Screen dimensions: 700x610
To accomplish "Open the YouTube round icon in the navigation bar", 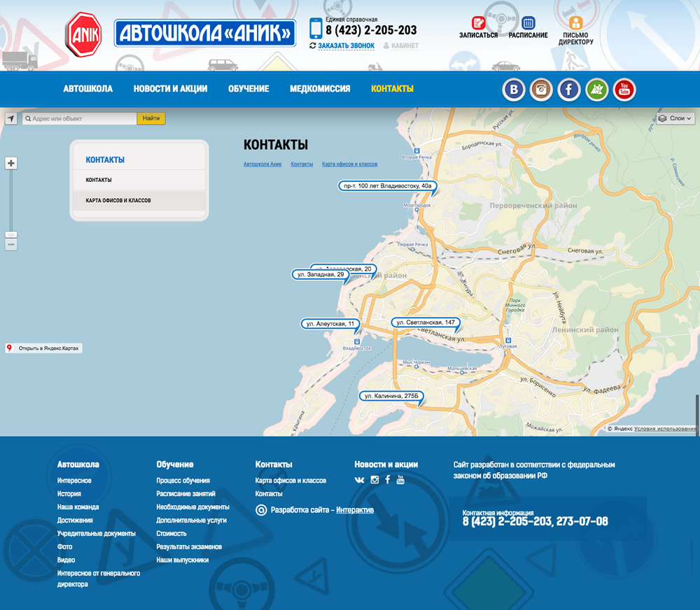I will pos(624,90).
